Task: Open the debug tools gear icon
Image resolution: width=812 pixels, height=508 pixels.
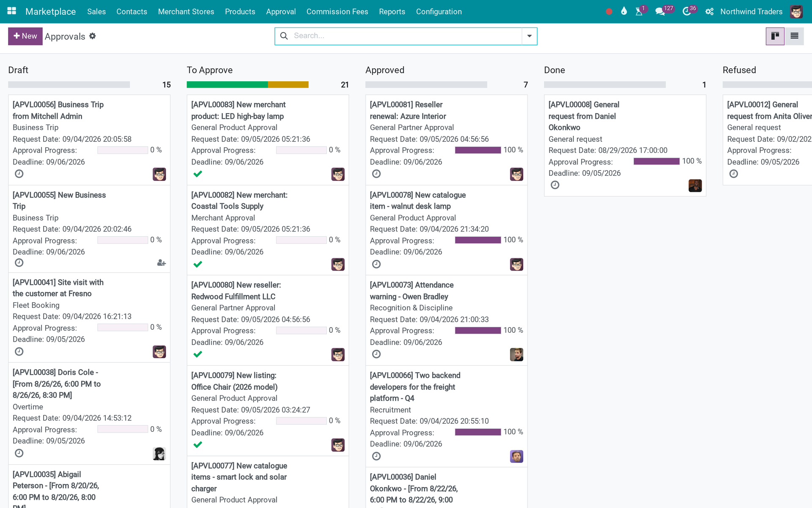Action: pyautogui.click(x=709, y=11)
